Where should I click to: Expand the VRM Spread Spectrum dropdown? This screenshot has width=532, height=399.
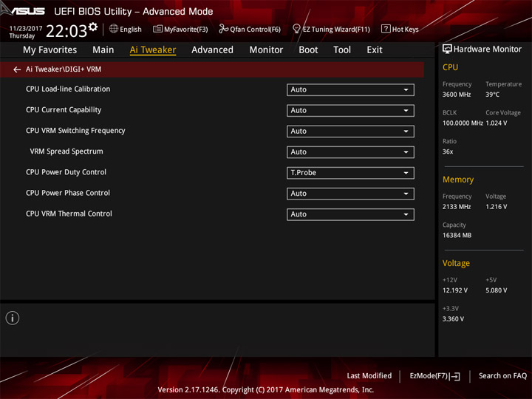pyautogui.click(x=350, y=152)
